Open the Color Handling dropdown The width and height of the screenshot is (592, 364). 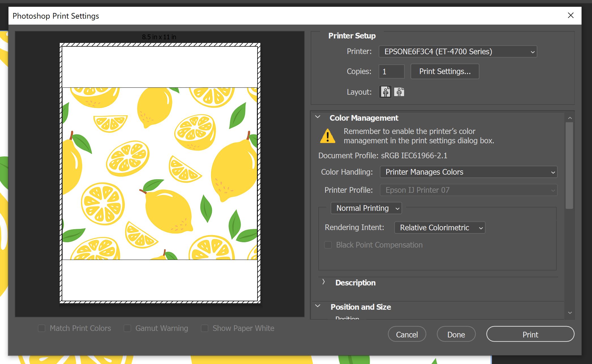pyautogui.click(x=468, y=172)
